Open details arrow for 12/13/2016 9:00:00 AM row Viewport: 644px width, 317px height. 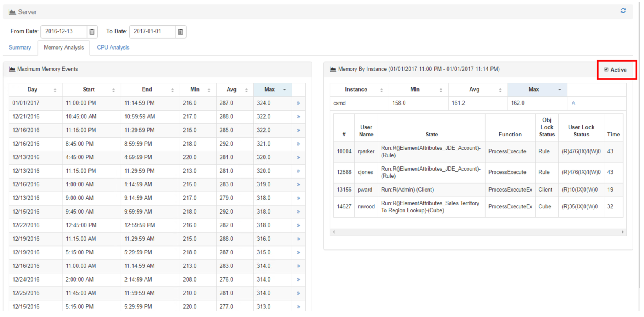(x=299, y=198)
